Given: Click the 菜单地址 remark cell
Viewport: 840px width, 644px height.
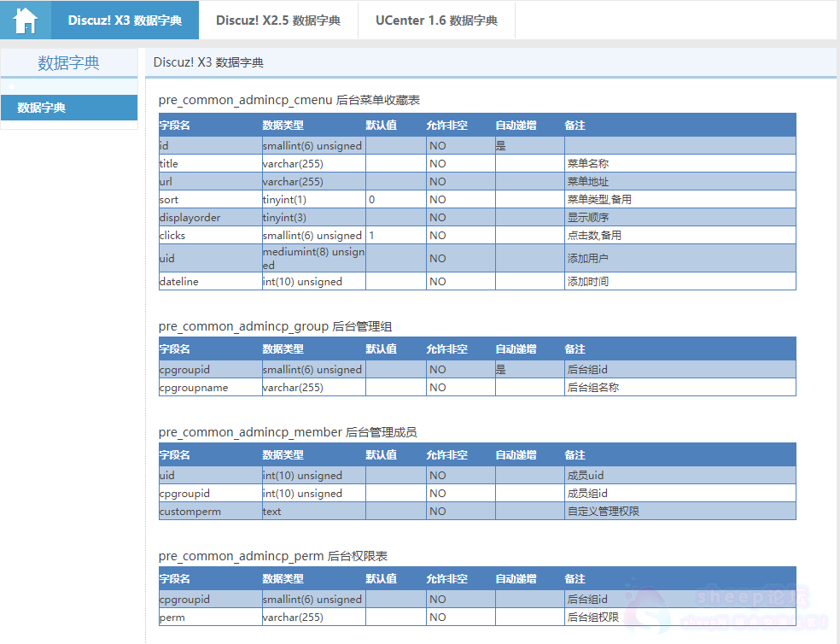Looking at the screenshot, I should point(680,182).
